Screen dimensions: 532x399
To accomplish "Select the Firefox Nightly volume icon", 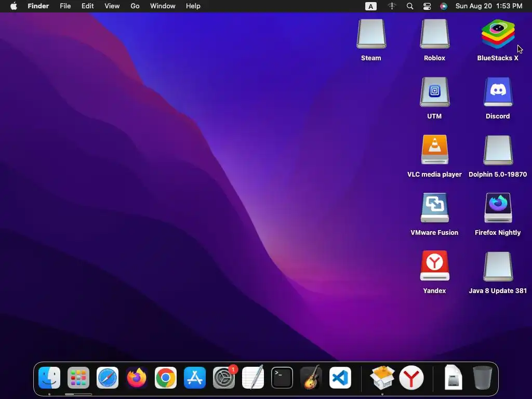I will (498, 208).
